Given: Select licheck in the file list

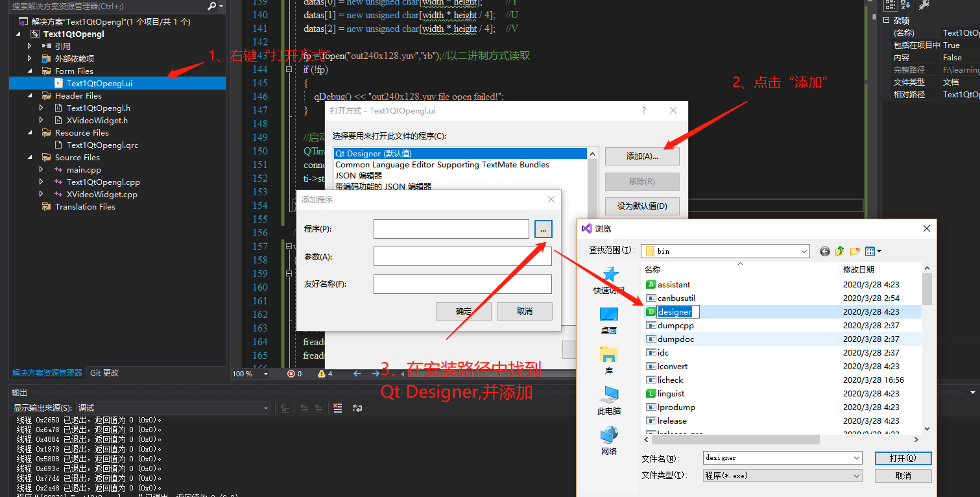Looking at the screenshot, I should click(664, 380).
